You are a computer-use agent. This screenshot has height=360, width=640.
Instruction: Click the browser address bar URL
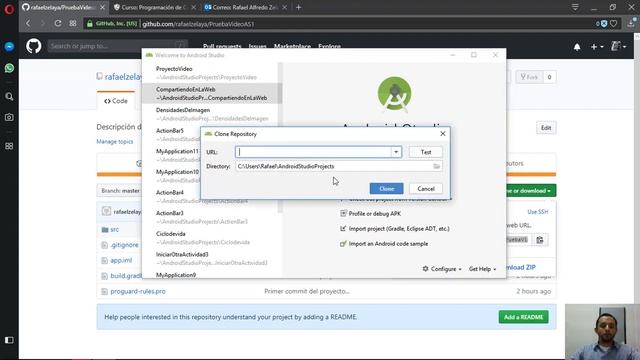(x=198, y=24)
